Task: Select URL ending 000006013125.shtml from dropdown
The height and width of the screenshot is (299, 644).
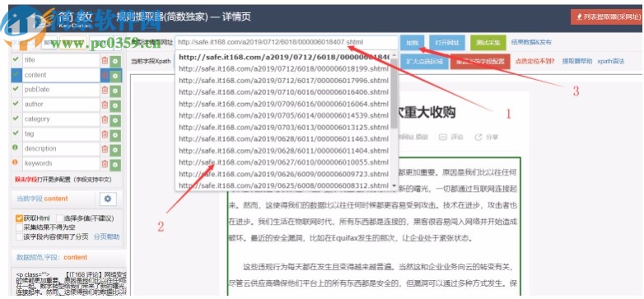Action: tap(283, 128)
